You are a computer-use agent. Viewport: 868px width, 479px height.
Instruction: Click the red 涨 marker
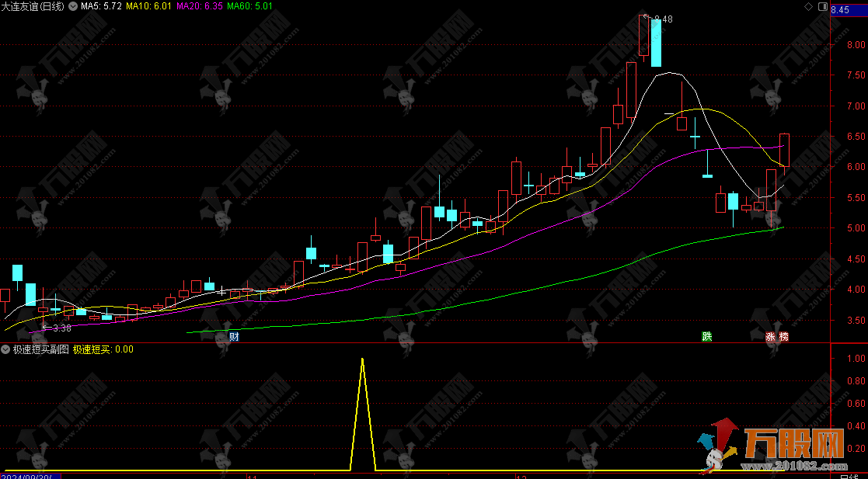[x=770, y=337]
